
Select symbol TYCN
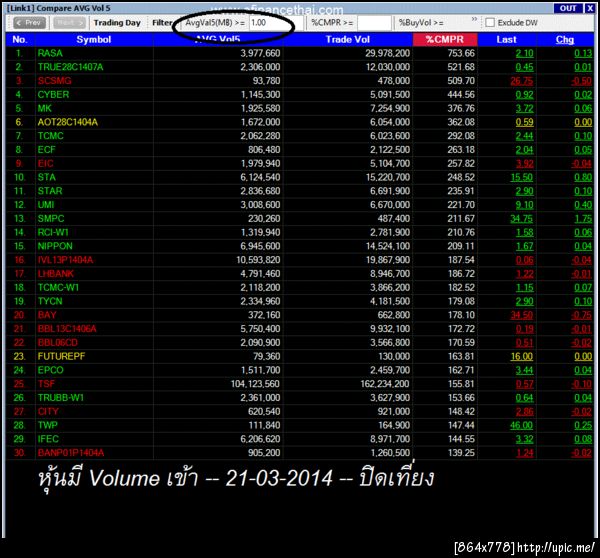coord(50,301)
